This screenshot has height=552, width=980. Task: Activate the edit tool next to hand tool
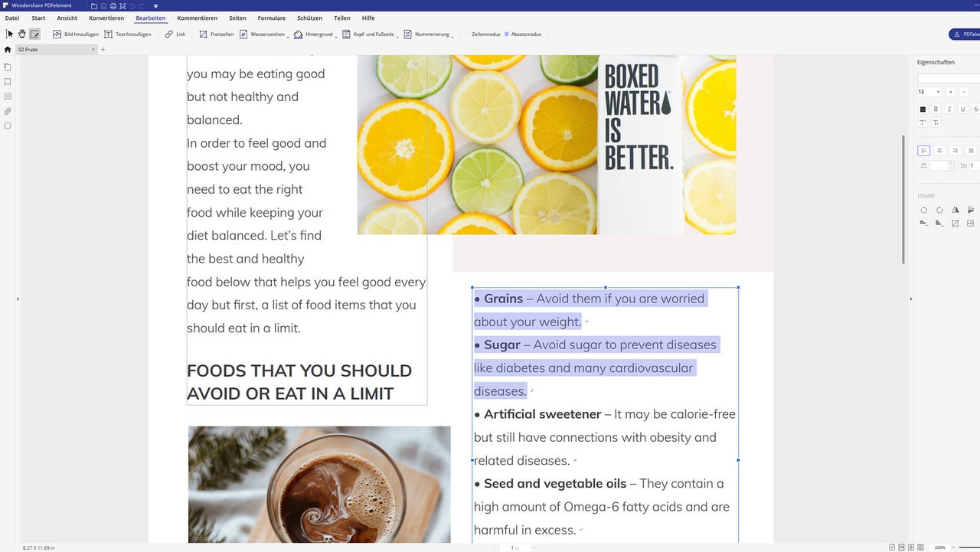[x=34, y=34]
